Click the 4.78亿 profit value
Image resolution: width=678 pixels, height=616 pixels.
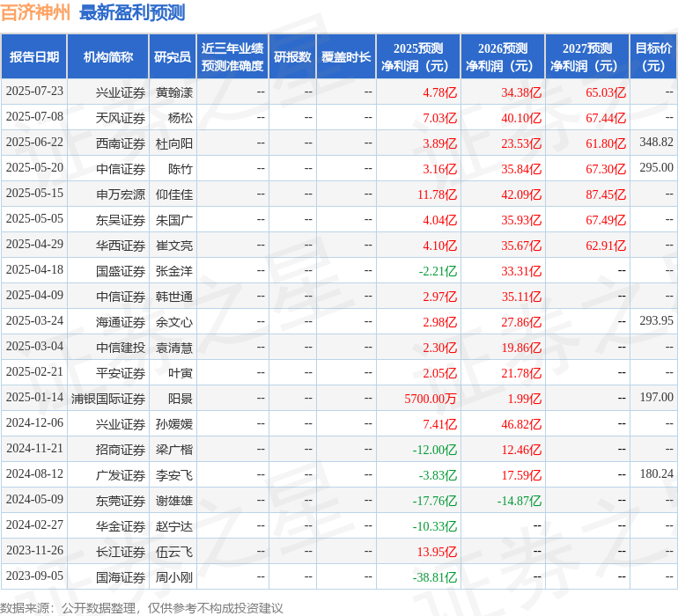(439, 92)
